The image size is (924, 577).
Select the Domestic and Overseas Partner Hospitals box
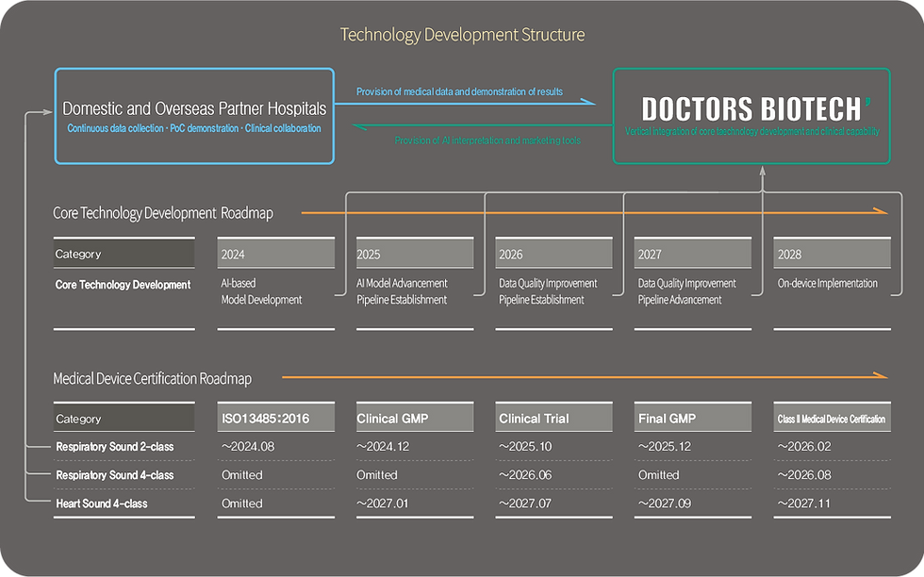pos(194,116)
